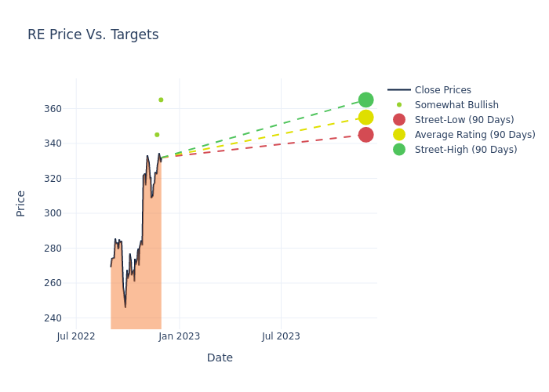Toggle Street-Low (90 Days) legend entry

pyautogui.click(x=464, y=120)
